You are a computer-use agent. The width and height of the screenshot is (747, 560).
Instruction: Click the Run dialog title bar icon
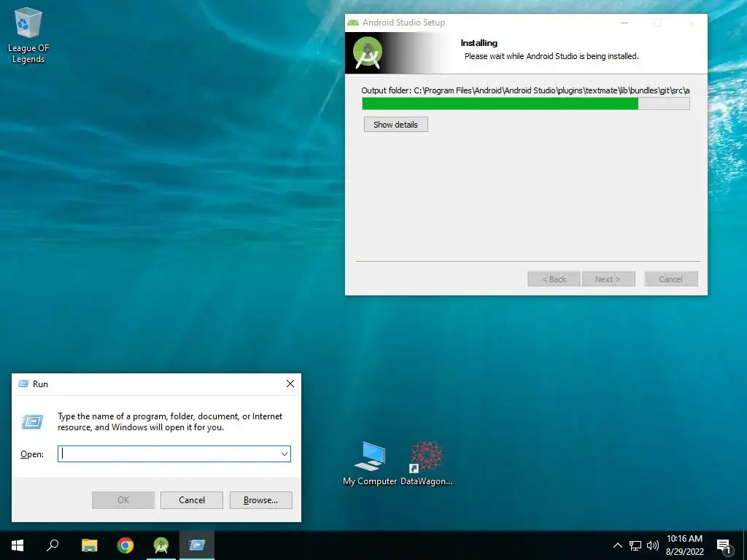[23, 384]
